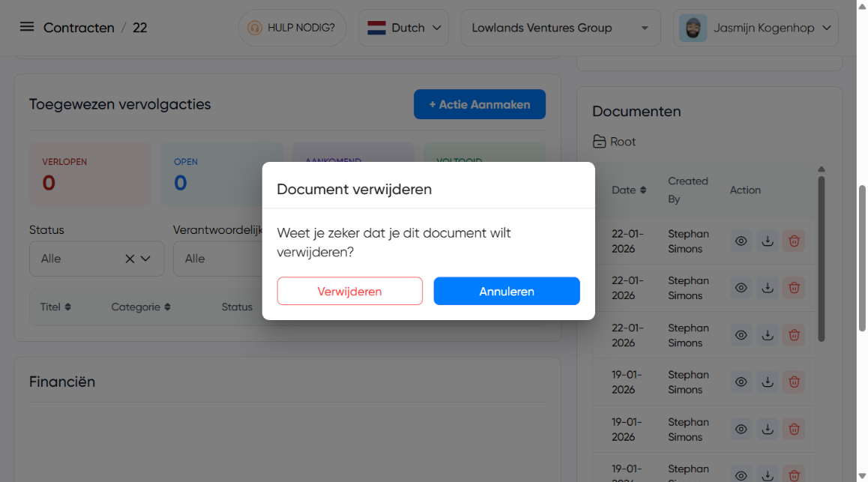Preview the first document with eye icon
The width and height of the screenshot is (868, 482).
click(x=741, y=241)
